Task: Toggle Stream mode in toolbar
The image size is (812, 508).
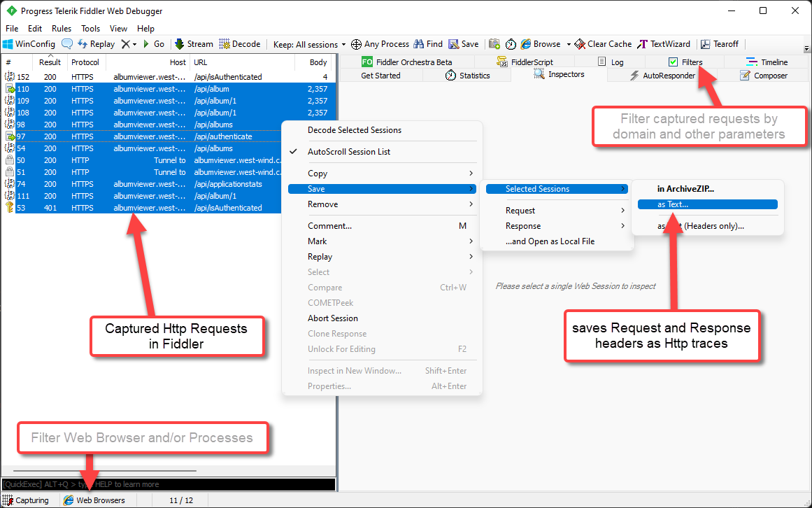Action: [194, 44]
